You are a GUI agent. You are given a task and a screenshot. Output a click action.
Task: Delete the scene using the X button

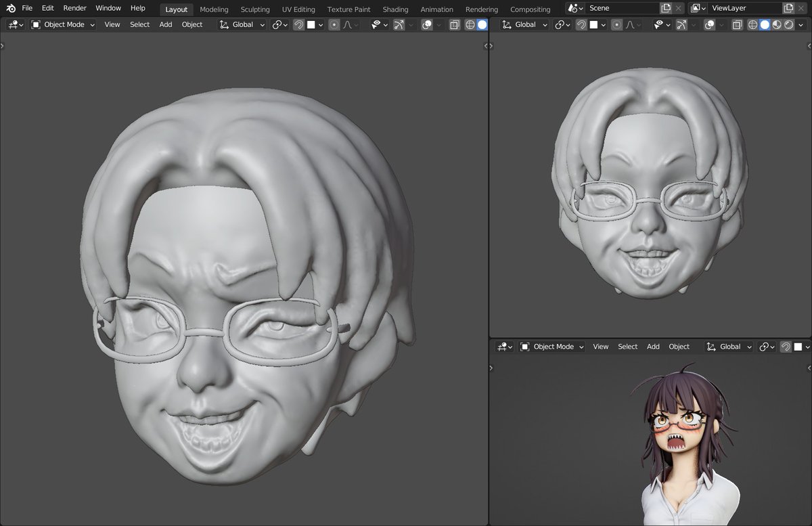tap(679, 8)
